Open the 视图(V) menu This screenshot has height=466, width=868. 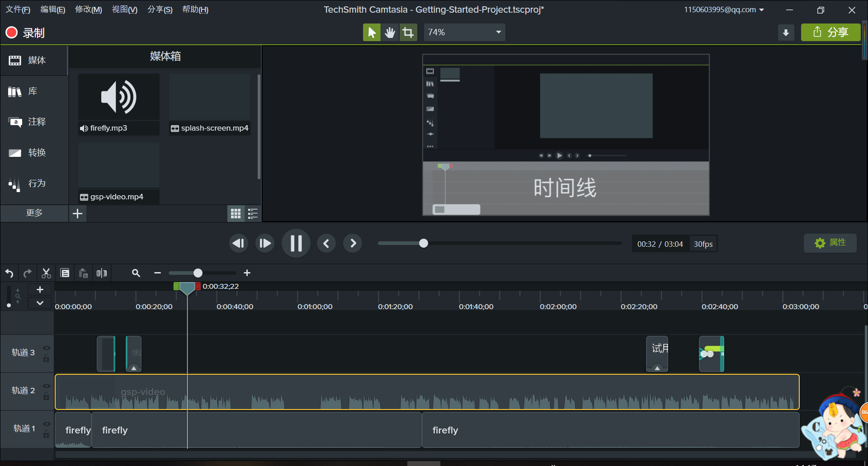coord(125,9)
